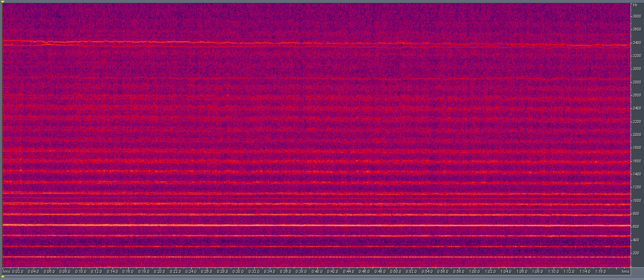Screen dimensions: 644x280
Task: Select the 3000 Hz frequency ruler mark
Action: [x=637, y=69]
